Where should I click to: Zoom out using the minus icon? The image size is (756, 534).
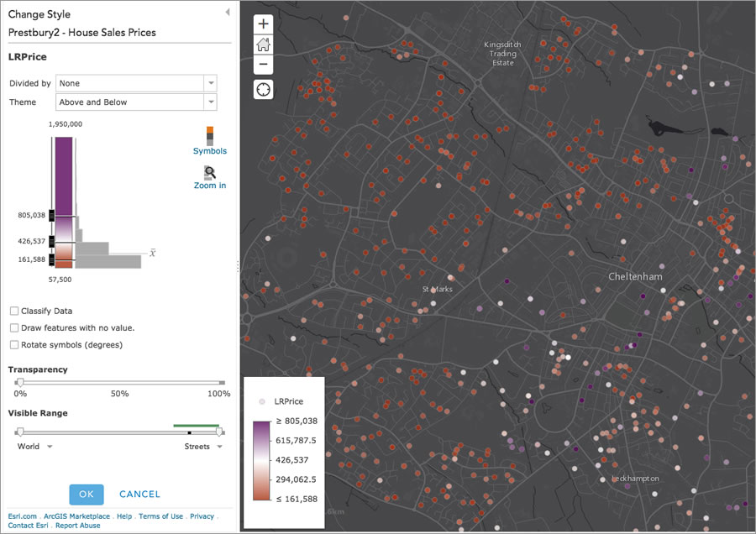coord(263,64)
